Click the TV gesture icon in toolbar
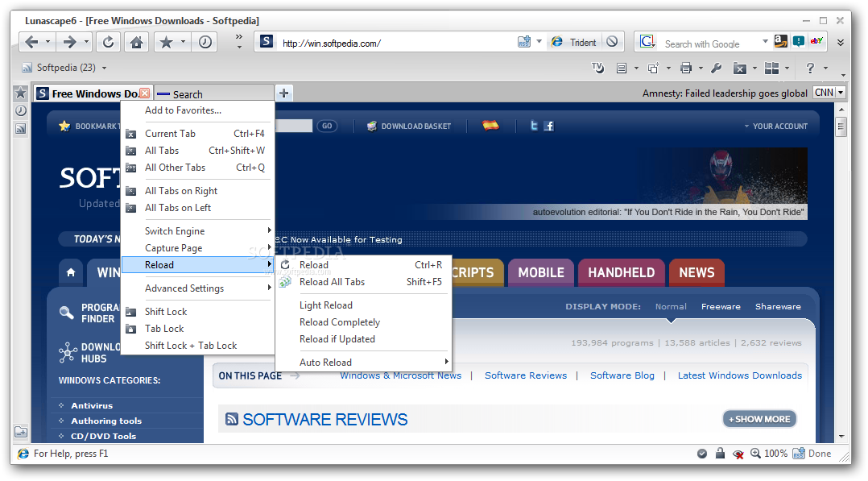The height and width of the screenshot is (481, 868). [x=597, y=68]
